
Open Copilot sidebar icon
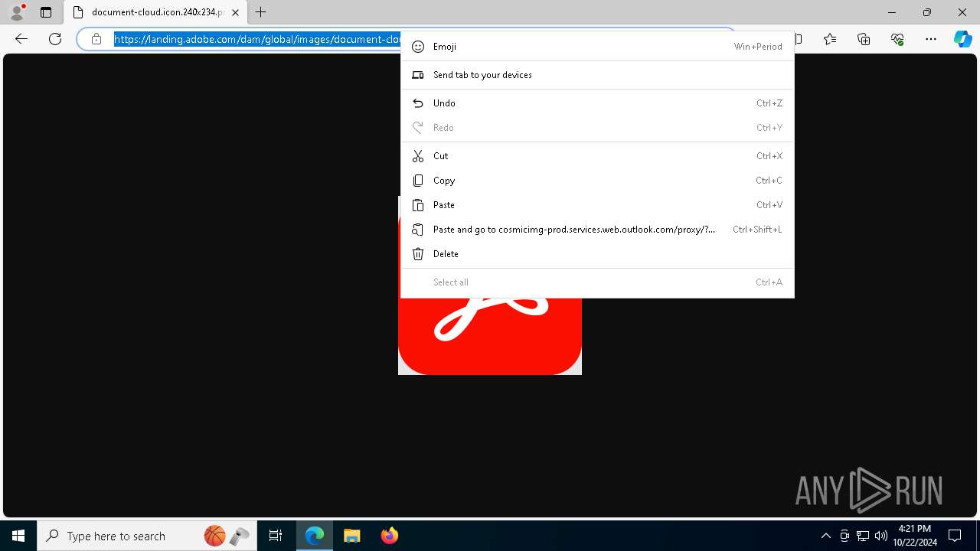point(962,39)
